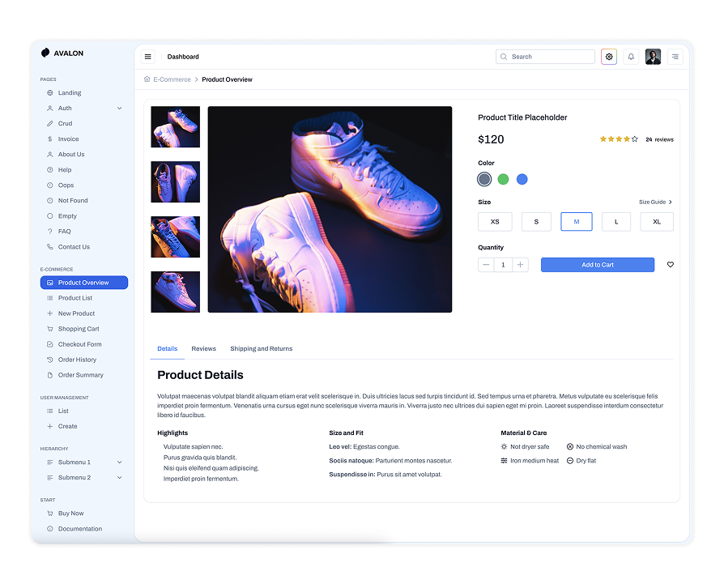Image resolution: width=724 pixels, height=588 pixels.
Task: Click Product Overview breadcrumb text
Action: (227, 79)
